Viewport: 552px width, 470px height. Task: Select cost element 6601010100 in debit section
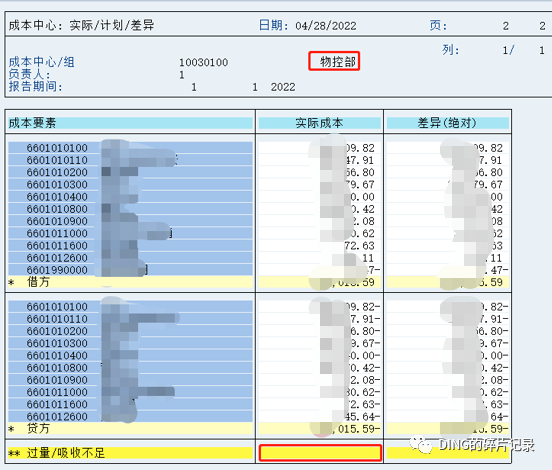coord(57,148)
